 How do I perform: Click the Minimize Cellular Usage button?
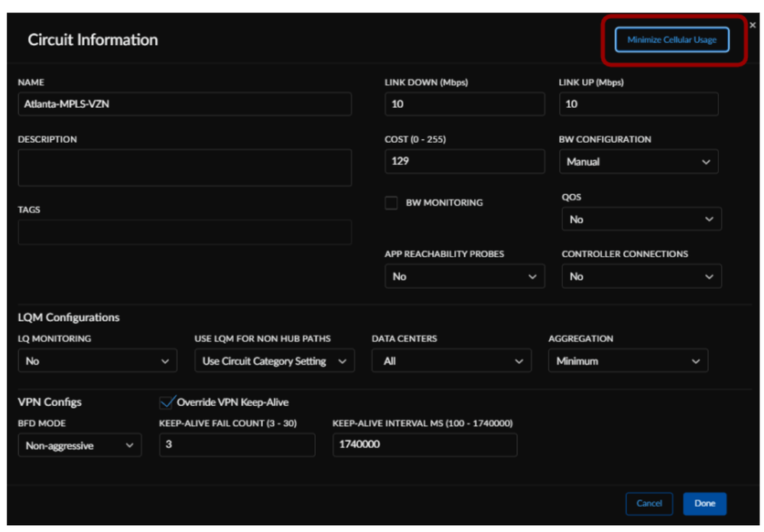pyautogui.click(x=671, y=40)
